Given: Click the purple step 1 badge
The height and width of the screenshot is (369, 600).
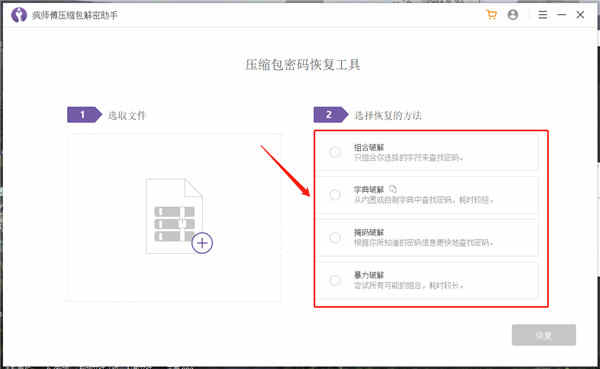Looking at the screenshot, I should click(x=85, y=114).
